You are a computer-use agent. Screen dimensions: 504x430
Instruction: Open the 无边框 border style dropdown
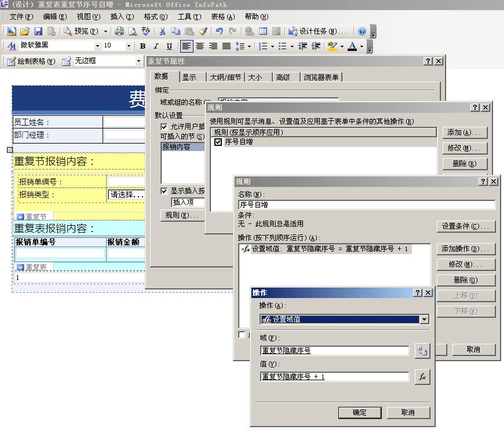[138, 61]
